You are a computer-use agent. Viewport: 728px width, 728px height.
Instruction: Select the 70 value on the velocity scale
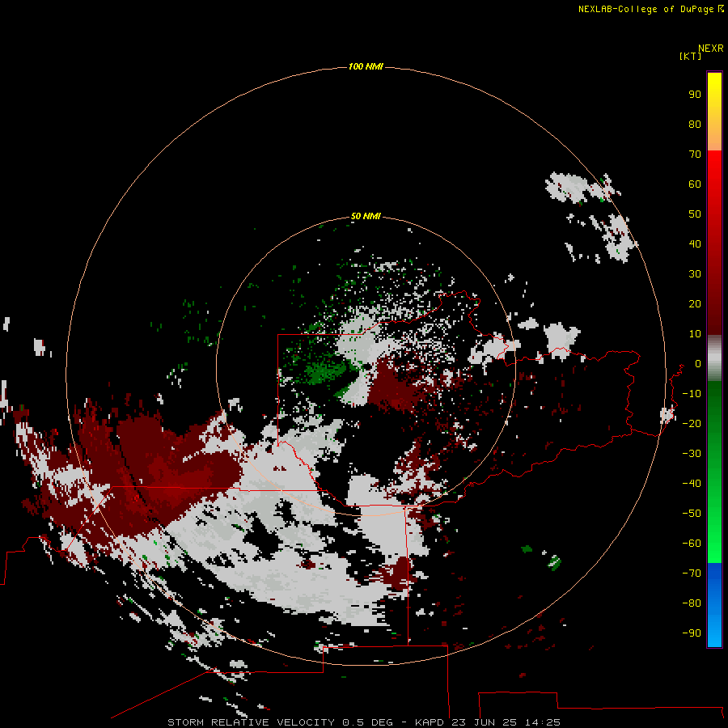tap(695, 154)
